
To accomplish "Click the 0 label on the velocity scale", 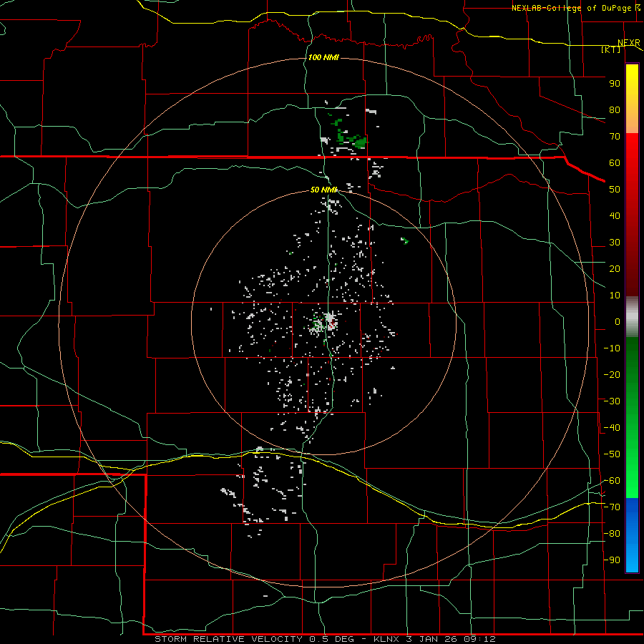I will [618, 322].
